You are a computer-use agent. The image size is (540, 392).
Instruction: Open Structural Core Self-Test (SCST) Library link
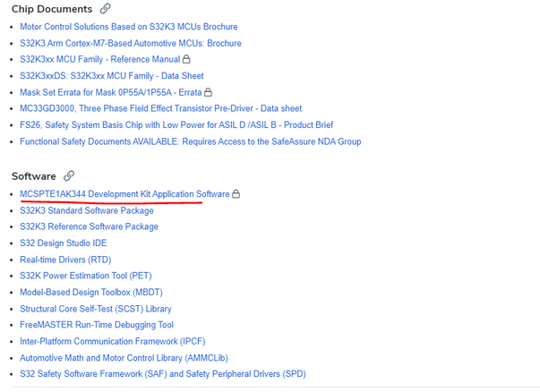[96, 309]
